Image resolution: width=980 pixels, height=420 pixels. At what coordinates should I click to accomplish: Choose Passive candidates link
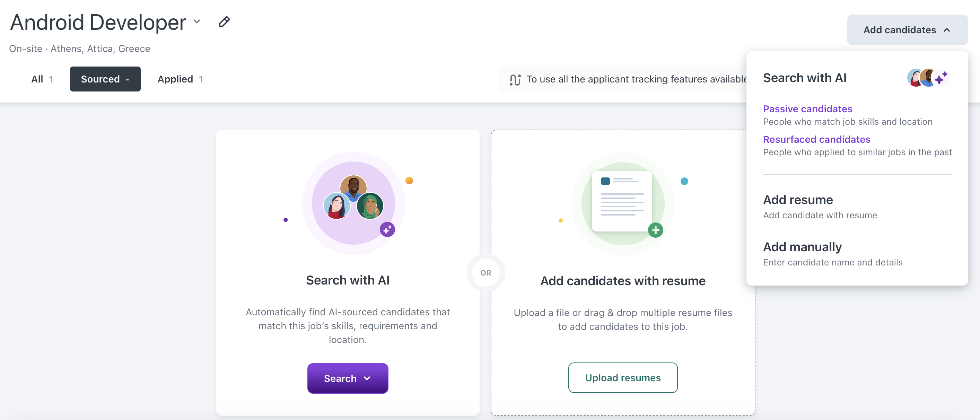coord(807,108)
